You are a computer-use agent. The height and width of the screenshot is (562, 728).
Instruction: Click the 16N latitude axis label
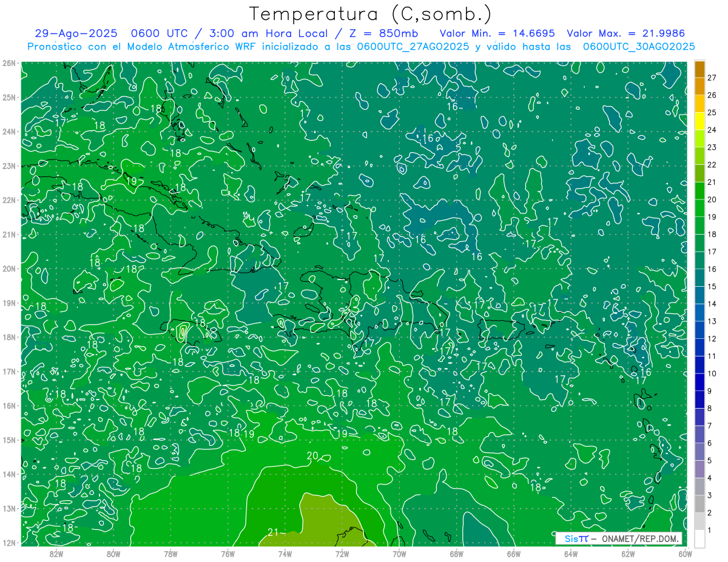point(8,406)
